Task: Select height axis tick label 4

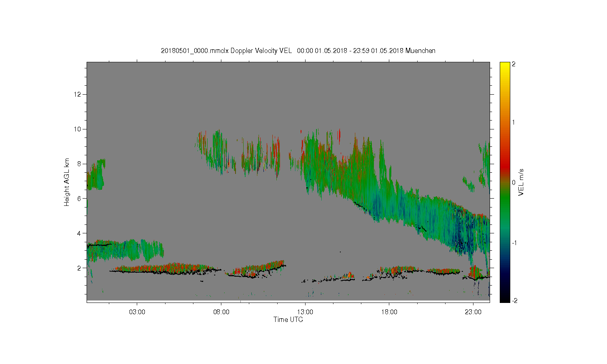Action: pos(80,233)
